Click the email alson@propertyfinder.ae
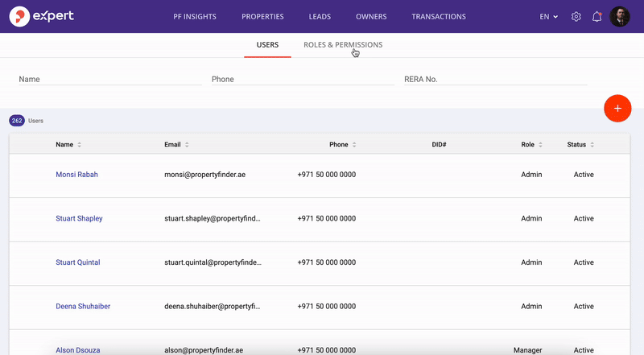The width and height of the screenshot is (644, 355). [204, 350]
